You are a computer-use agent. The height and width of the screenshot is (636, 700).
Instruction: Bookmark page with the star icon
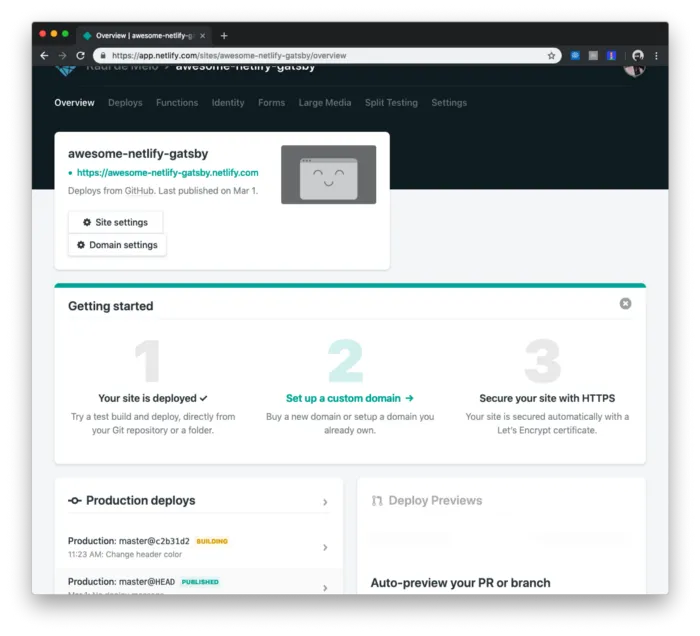coord(551,56)
